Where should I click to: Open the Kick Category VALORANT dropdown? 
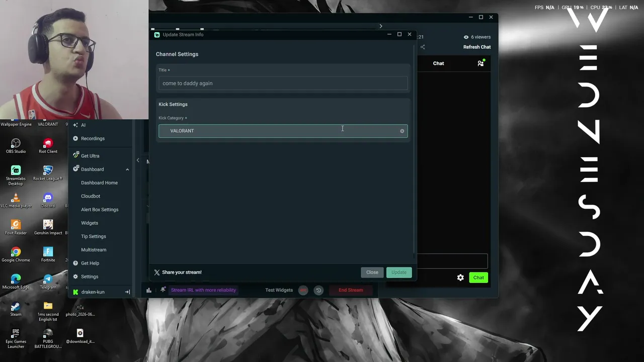pos(283,131)
